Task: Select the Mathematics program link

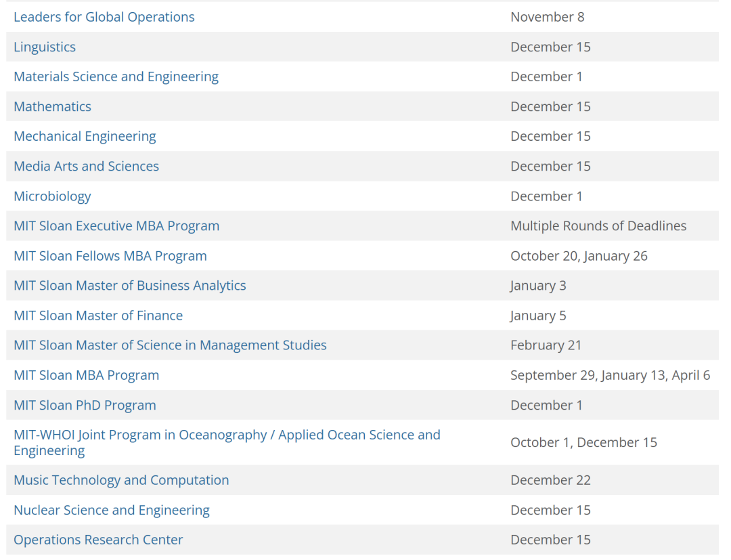Action: tap(52, 106)
